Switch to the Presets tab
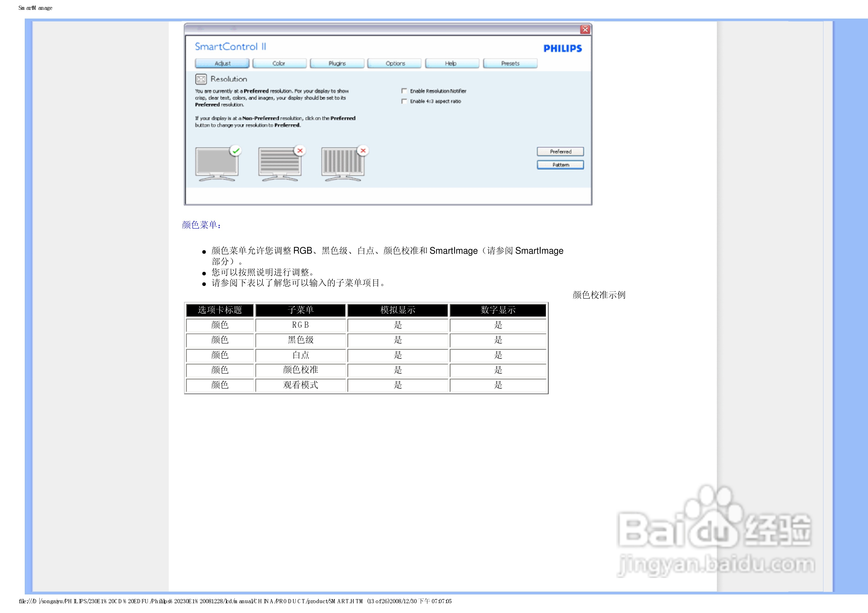Viewport: 868px width, 613px height. (x=510, y=64)
